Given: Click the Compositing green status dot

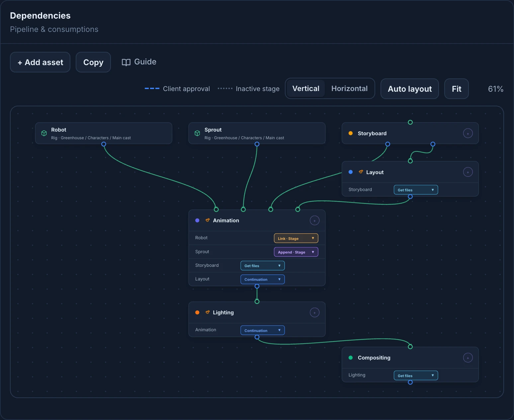Looking at the screenshot, I should [351, 358].
